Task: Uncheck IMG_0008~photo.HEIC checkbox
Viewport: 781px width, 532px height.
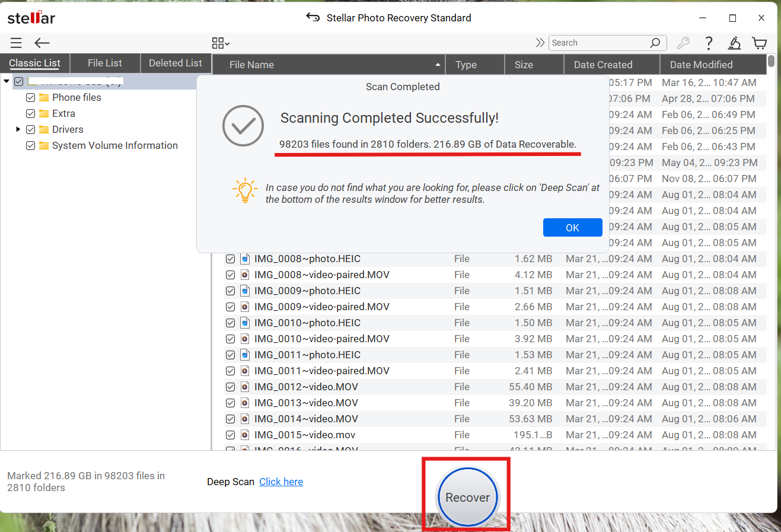Action: (x=231, y=259)
